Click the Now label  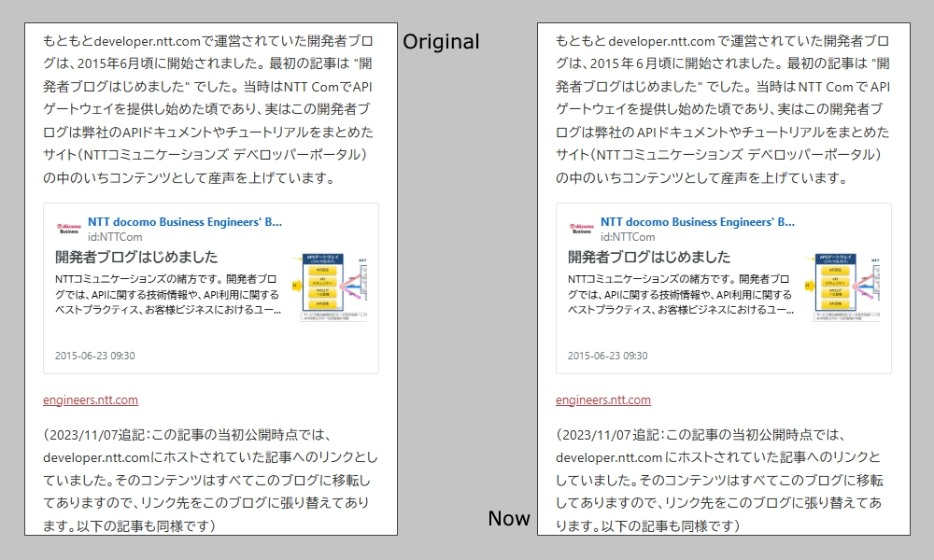[509, 518]
